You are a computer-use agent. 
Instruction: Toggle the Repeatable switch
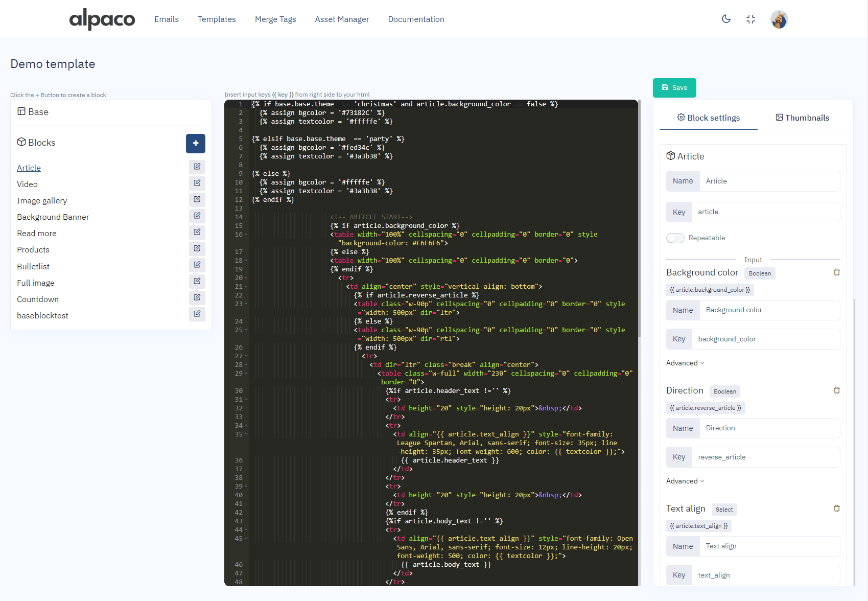pos(675,238)
